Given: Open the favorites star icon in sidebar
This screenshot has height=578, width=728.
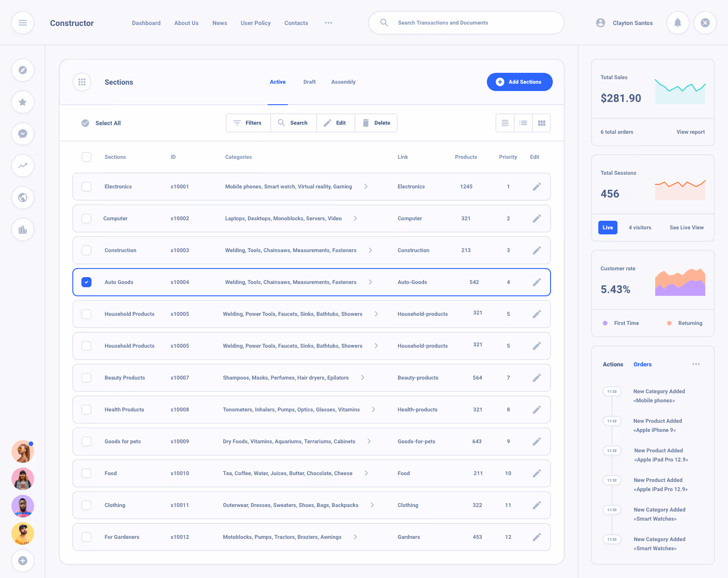Looking at the screenshot, I should tap(22, 102).
